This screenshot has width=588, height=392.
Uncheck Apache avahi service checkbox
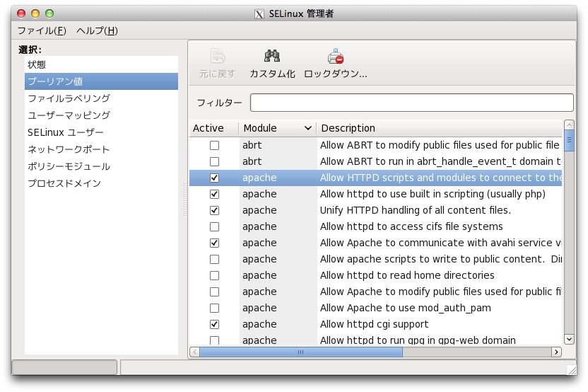point(215,243)
